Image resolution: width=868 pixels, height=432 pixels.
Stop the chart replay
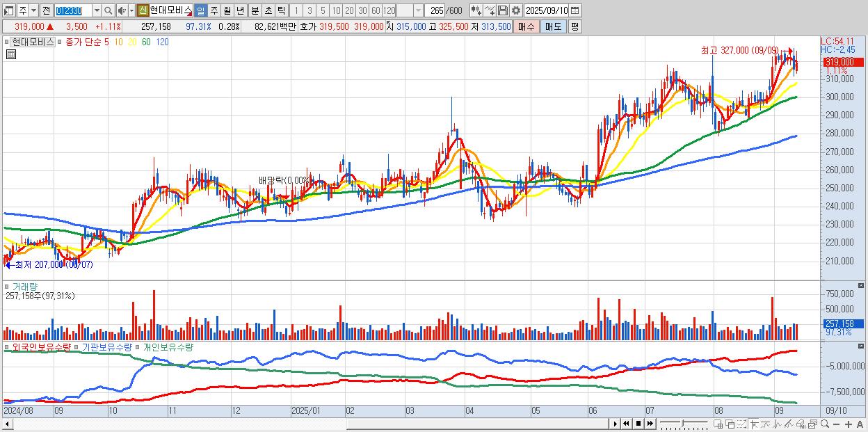(x=638, y=424)
